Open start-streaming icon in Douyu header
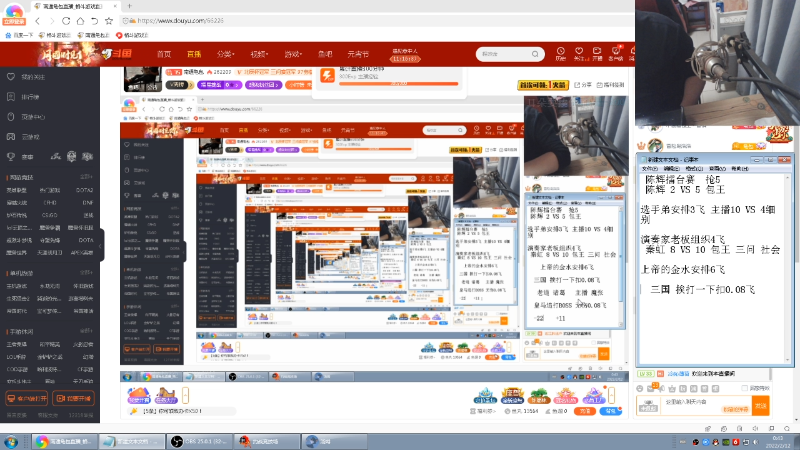This screenshot has height=450, width=800. 597,54
